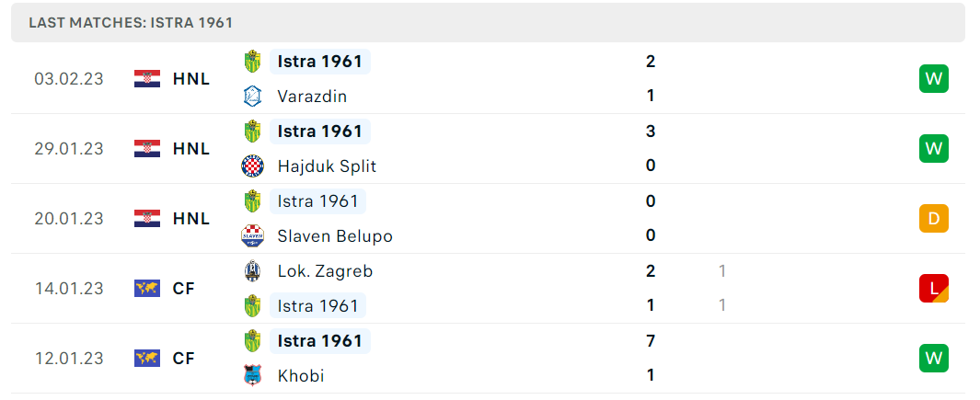980x400 pixels.
Task: Click green W badge for Varazdin match
Action: (x=934, y=79)
